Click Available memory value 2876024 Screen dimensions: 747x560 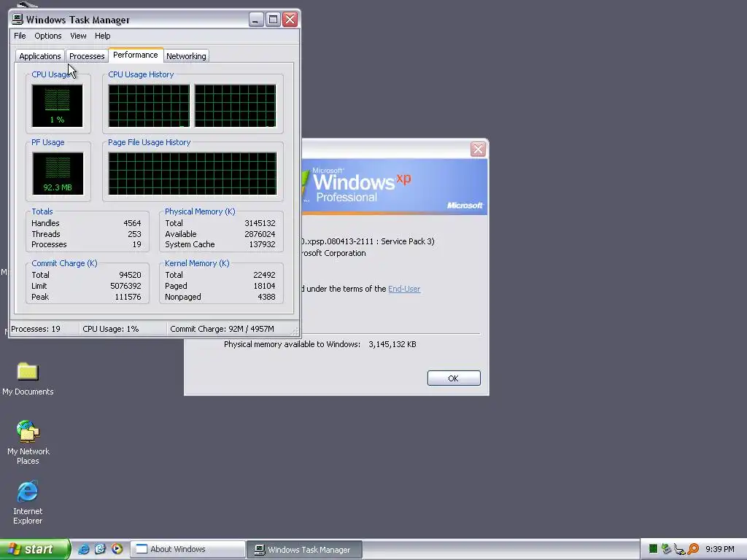click(x=260, y=234)
